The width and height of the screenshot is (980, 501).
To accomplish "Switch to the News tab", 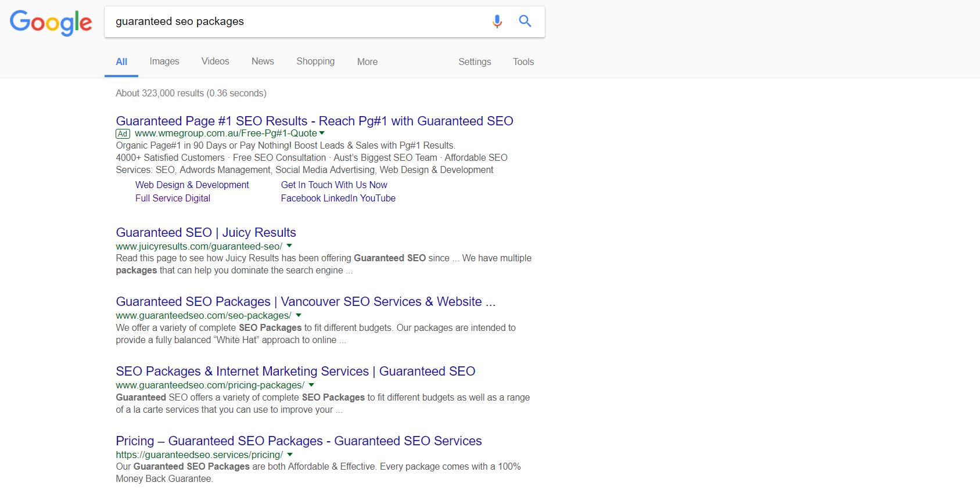I will pos(263,62).
